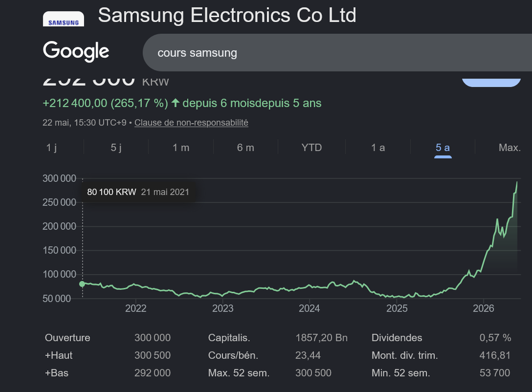Show the Max. chart range

click(x=510, y=147)
